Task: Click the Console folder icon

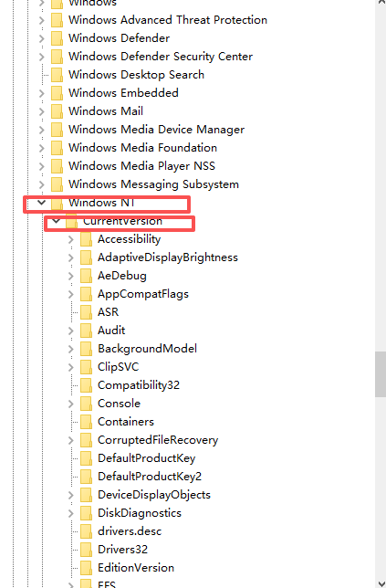Action: click(86, 404)
